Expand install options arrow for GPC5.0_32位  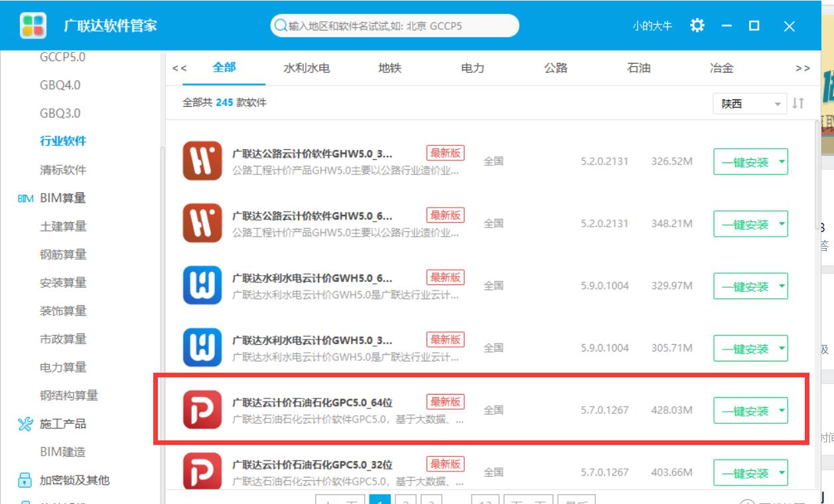(781, 473)
